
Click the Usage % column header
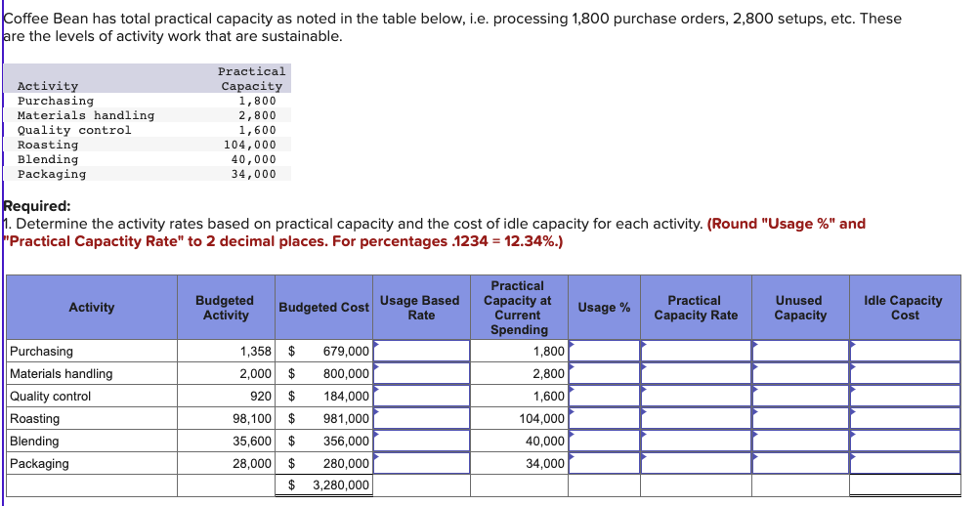604,308
